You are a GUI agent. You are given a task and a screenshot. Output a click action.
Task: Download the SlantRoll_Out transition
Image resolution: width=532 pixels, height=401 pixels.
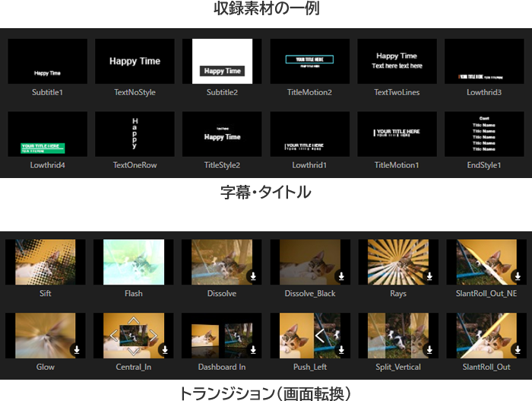pyautogui.click(x=517, y=350)
